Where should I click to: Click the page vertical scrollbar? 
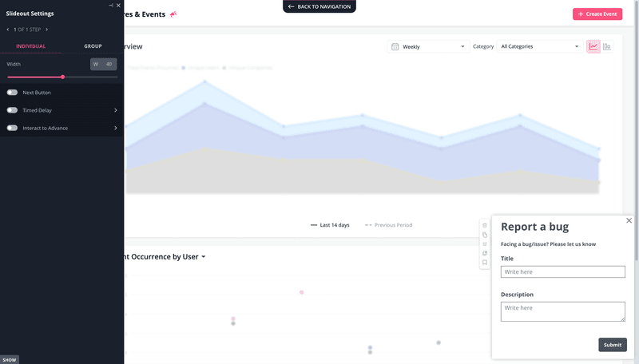[637, 130]
